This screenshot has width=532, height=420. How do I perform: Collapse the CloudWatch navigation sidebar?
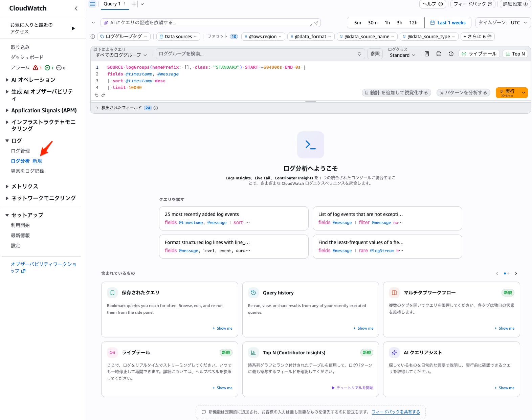pyautogui.click(x=76, y=8)
